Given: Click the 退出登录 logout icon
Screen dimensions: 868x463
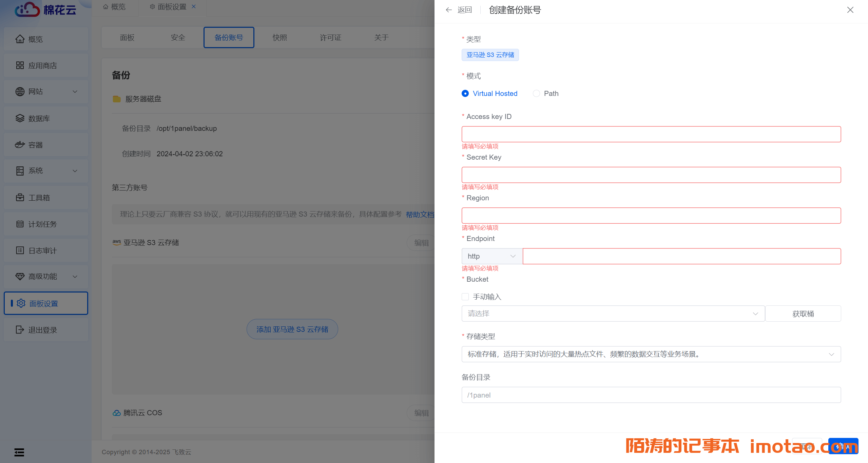Looking at the screenshot, I should pyautogui.click(x=20, y=329).
